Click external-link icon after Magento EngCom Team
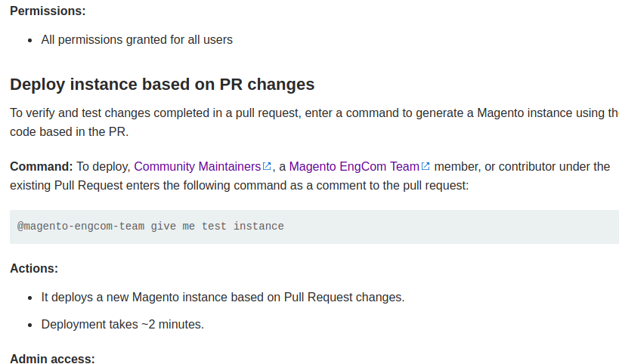This screenshot has height=364, width=619. 426,166
